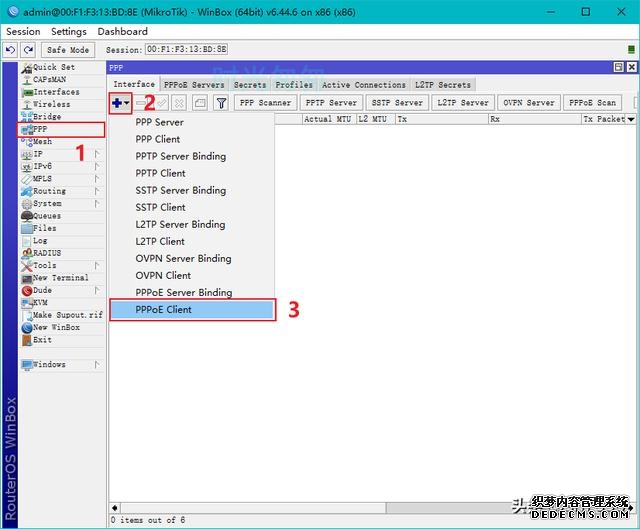Open the Session menu
The height and width of the screenshot is (529, 640).
23,31
